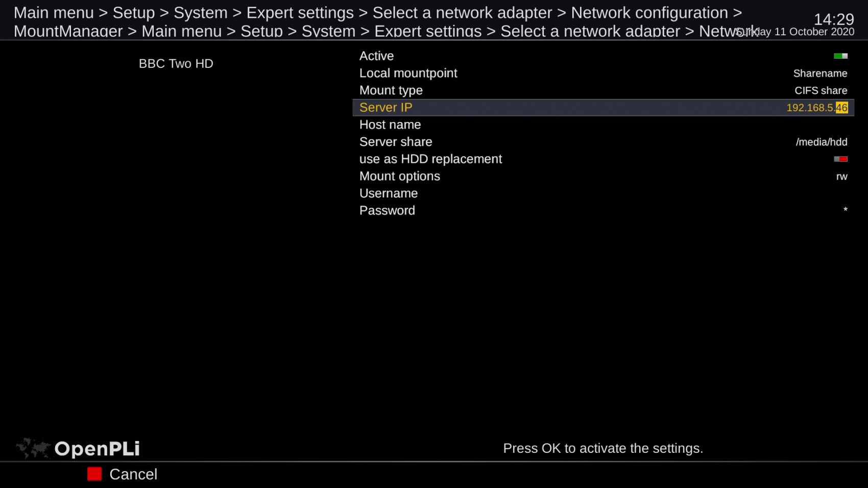The width and height of the screenshot is (868, 488).
Task: Click the red Cancel button icon
Action: click(x=94, y=474)
